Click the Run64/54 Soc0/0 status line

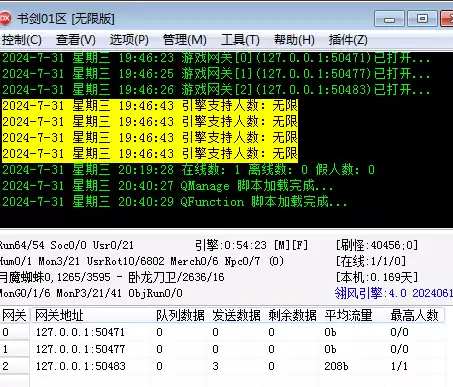pyautogui.click(x=67, y=246)
